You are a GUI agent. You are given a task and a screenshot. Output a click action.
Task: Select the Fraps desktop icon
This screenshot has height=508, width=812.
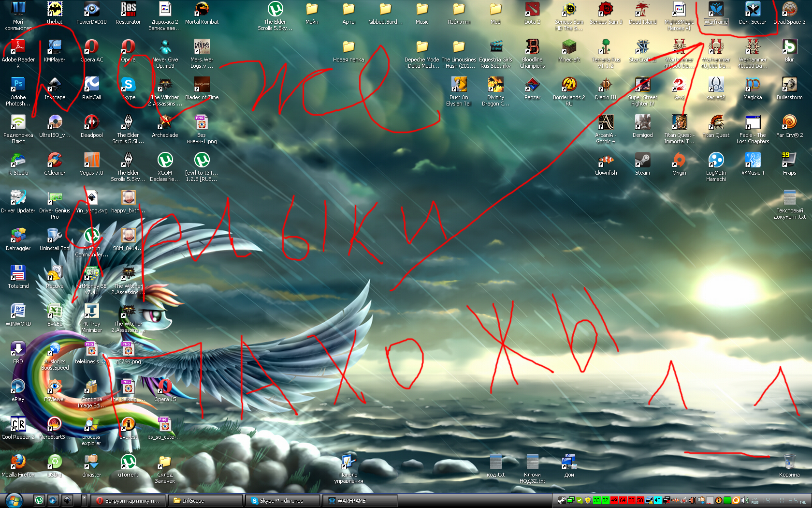(789, 164)
